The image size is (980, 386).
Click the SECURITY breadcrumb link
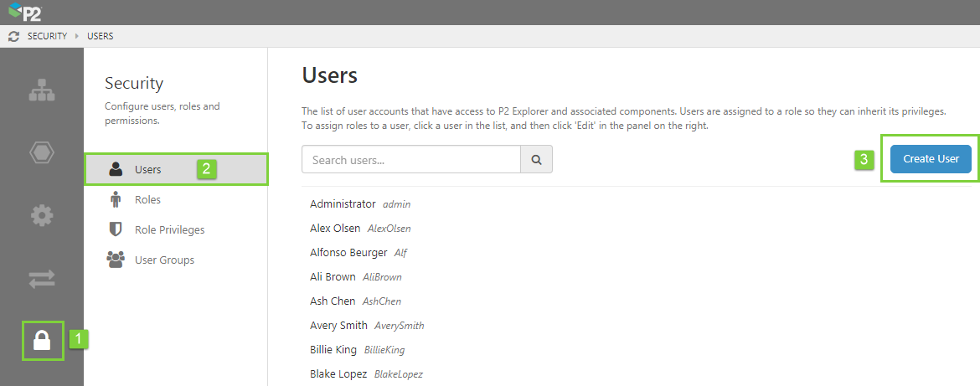click(x=47, y=37)
